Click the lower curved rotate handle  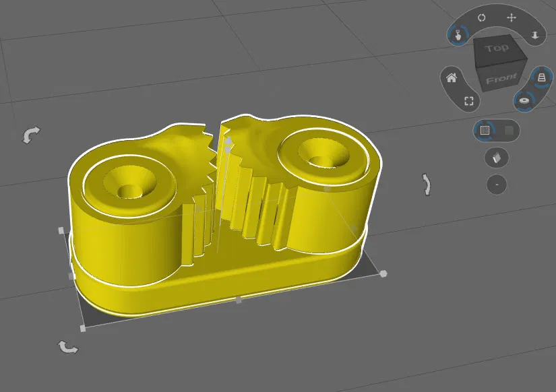[x=66, y=346]
